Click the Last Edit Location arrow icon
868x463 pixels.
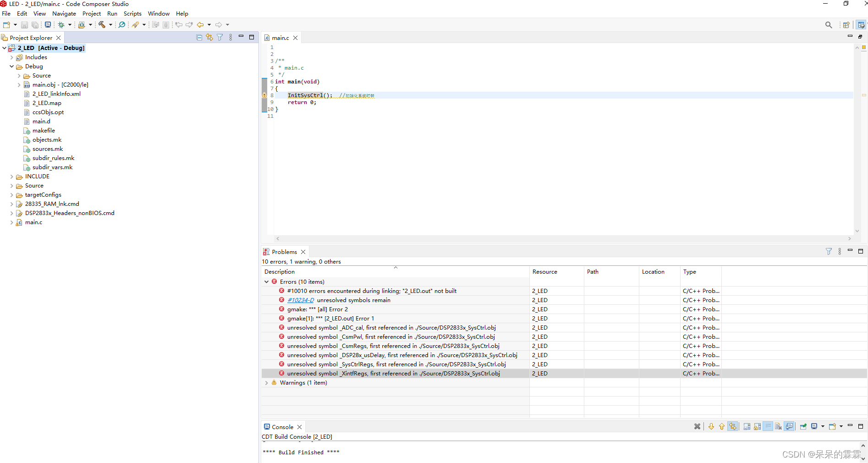tap(179, 25)
